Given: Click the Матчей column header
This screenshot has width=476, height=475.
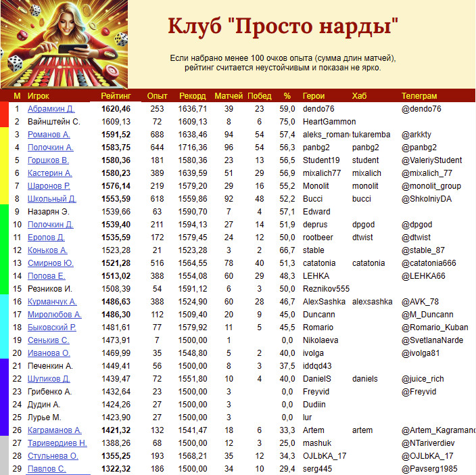Looking at the screenshot, I should [229, 96].
